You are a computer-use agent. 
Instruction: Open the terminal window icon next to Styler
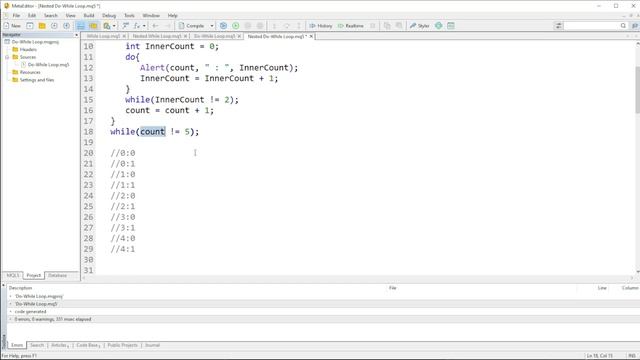pos(451,26)
